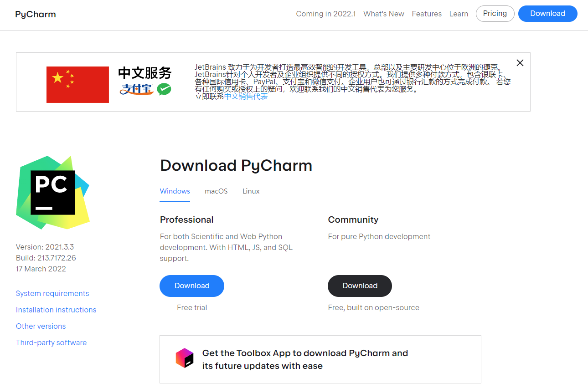
Task: Select the Windows tab
Action: coord(175,191)
